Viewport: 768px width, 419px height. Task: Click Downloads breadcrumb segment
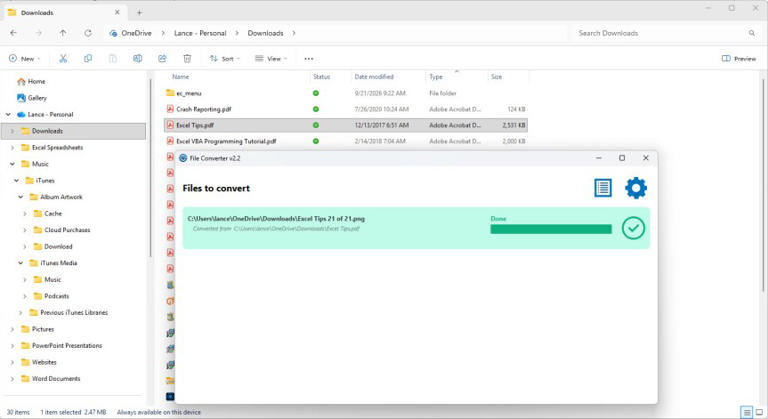(x=265, y=33)
